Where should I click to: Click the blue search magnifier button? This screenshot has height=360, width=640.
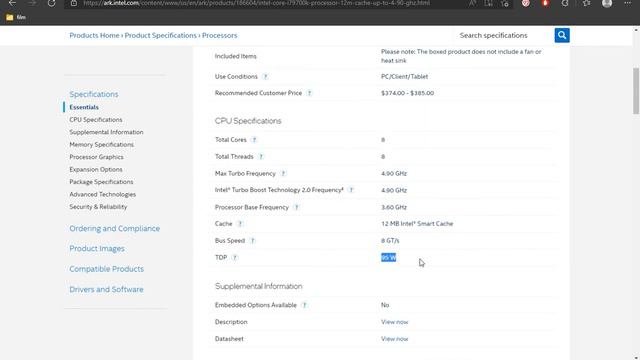click(x=562, y=35)
